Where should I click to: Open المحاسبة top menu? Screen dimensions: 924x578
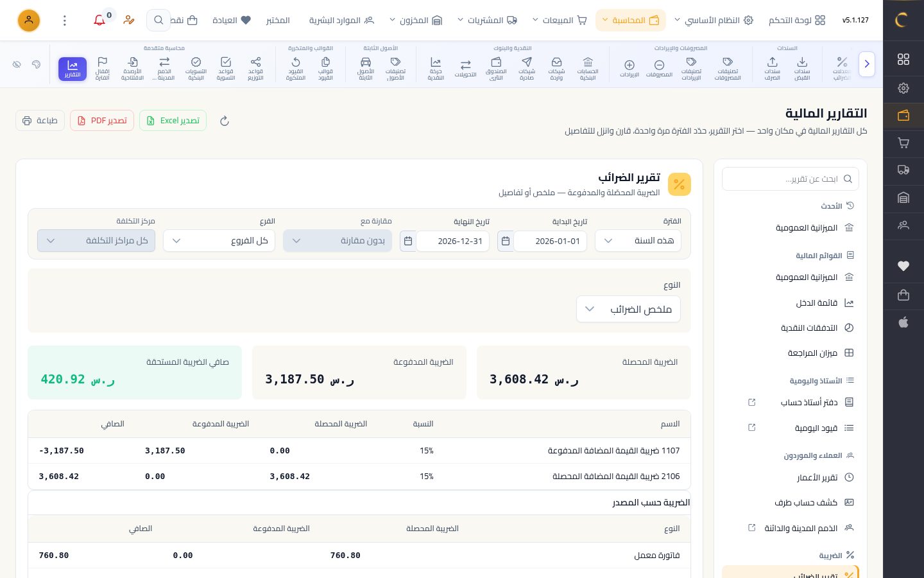coord(631,21)
